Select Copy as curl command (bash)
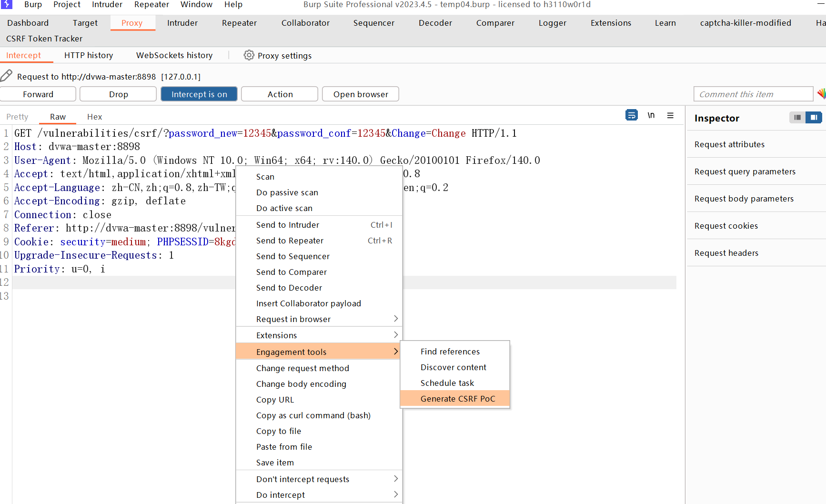This screenshot has height=504, width=826. point(319,415)
